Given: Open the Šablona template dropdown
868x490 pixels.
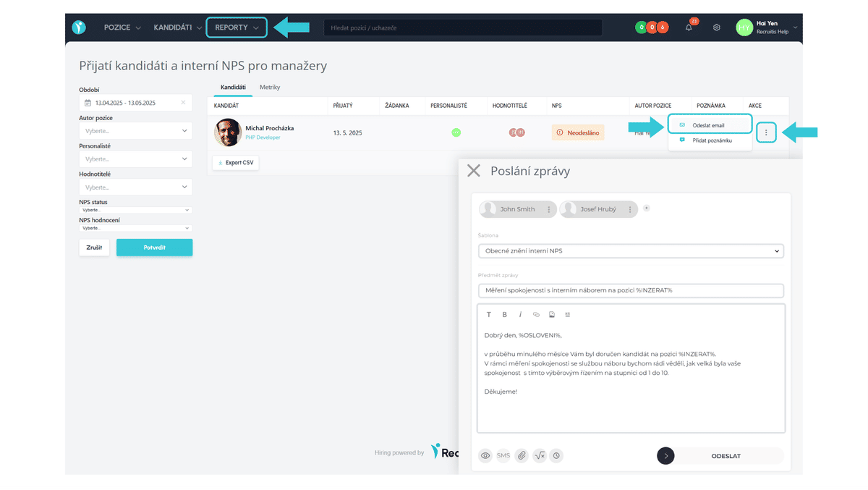Looking at the screenshot, I should click(631, 251).
